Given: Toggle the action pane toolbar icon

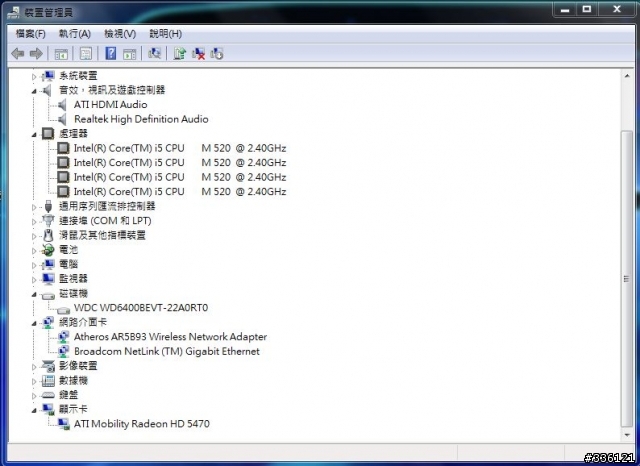Looking at the screenshot, I should [x=129, y=53].
